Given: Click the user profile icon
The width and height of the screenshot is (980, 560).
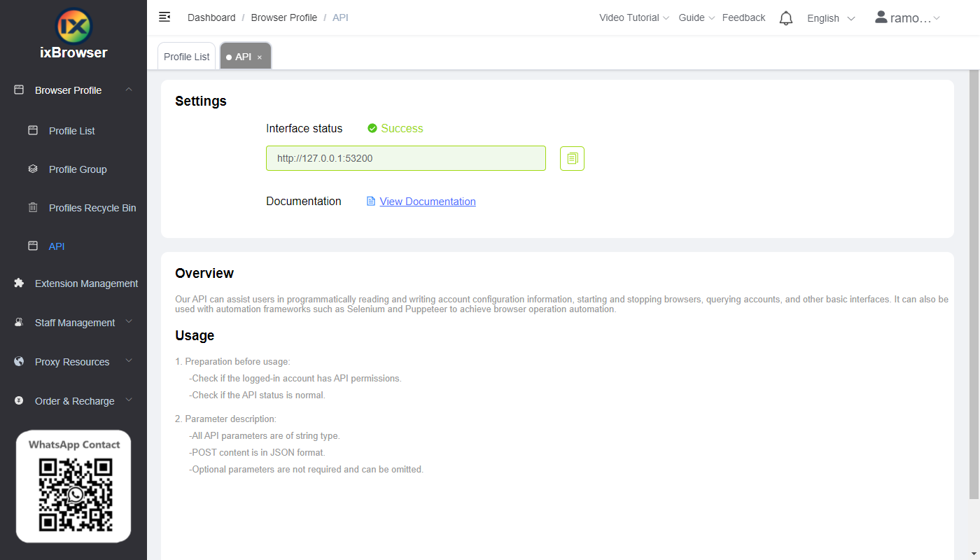Looking at the screenshot, I should tap(881, 17).
